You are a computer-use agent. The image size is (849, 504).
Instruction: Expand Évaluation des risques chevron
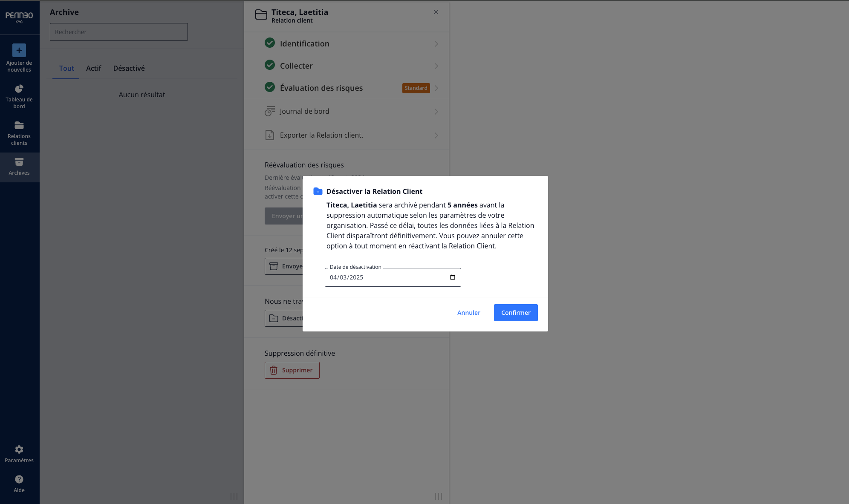[436, 88]
